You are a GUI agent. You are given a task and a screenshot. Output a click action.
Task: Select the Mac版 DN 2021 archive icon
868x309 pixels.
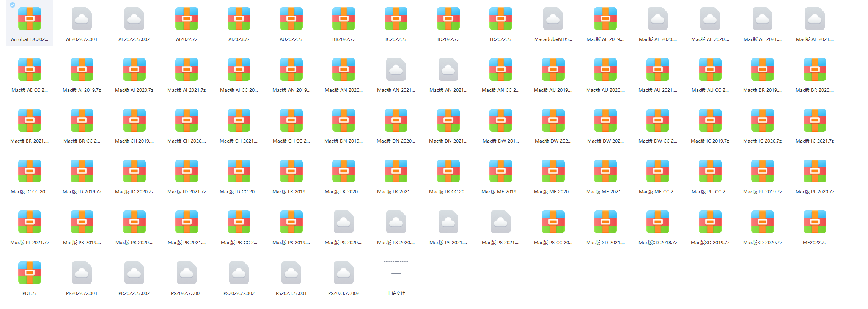pos(448,120)
